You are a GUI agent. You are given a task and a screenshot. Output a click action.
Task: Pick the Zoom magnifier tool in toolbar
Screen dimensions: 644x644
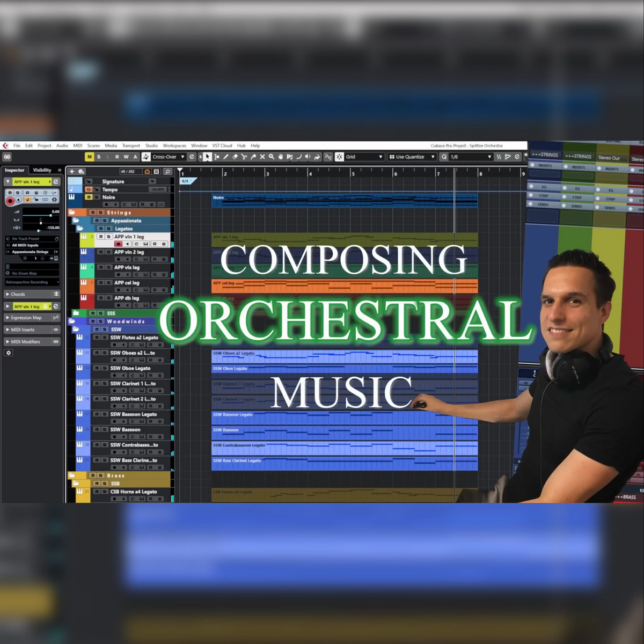point(272,157)
